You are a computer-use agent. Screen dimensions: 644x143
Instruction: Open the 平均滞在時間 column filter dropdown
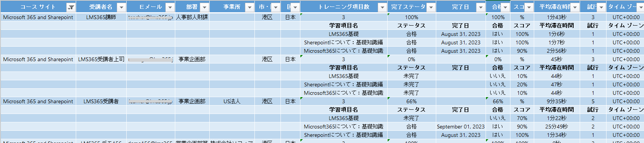click(x=575, y=7)
